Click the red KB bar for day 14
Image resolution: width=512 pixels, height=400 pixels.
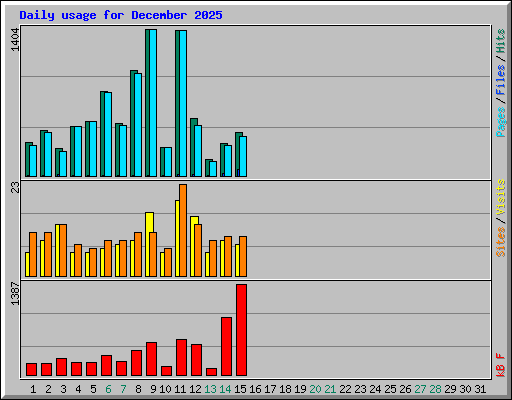coord(227,347)
